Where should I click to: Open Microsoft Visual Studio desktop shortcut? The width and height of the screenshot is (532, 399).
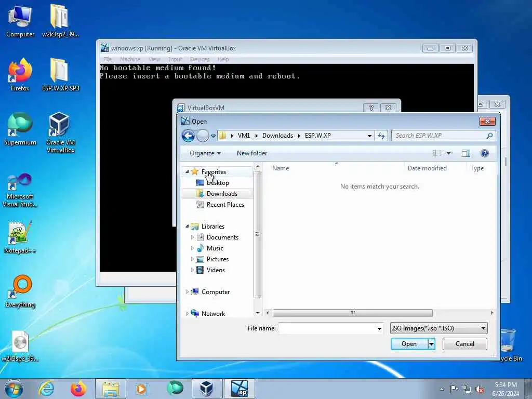pyautogui.click(x=20, y=190)
